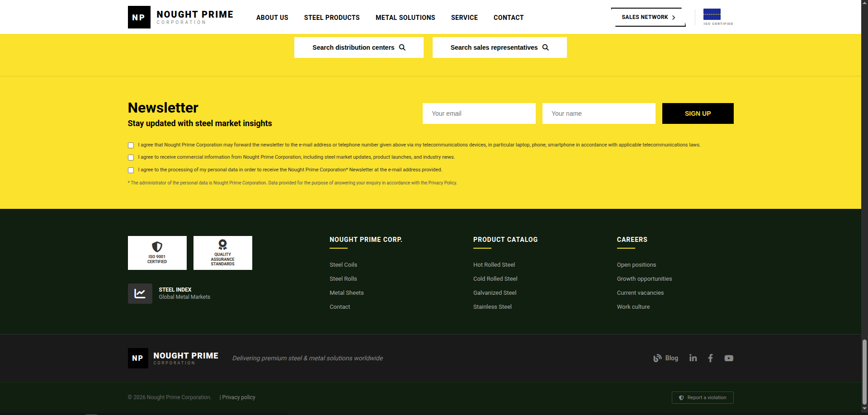
Task: Click Report a violation button
Action: pyautogui.click(x=702, y=397)
